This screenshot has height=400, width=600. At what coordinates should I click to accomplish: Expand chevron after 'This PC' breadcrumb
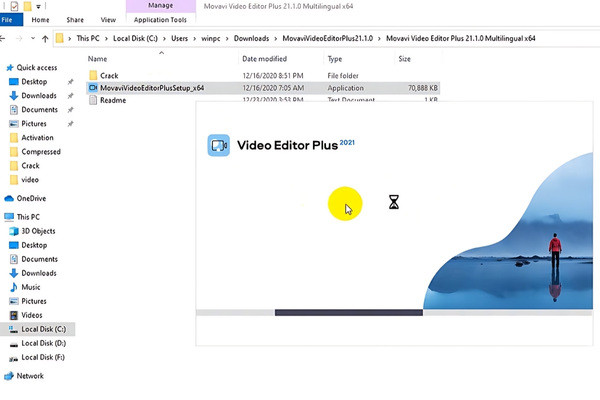click(x=106, y=38)
